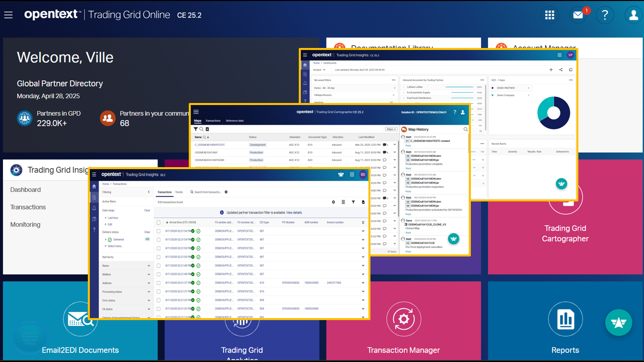The height and width of the screenshot is (362, 644).
Task: Click funnel filter icon in Insights Transactions toolbar
Action: 353,202
